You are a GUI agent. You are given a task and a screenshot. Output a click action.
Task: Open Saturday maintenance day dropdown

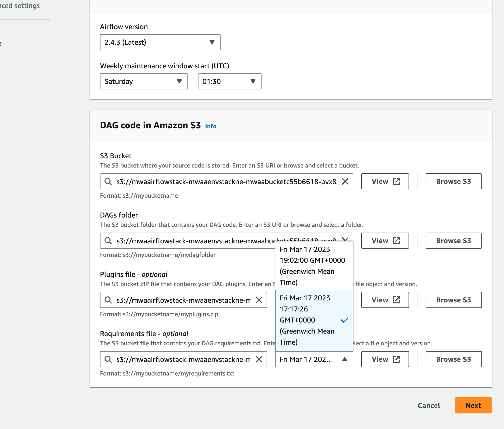[144, 81]
